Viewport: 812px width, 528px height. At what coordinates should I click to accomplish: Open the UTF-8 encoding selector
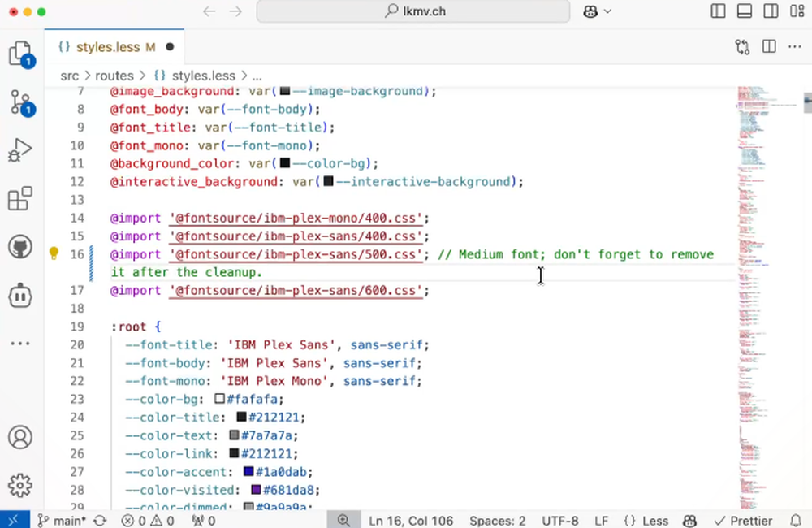[559, 520]
